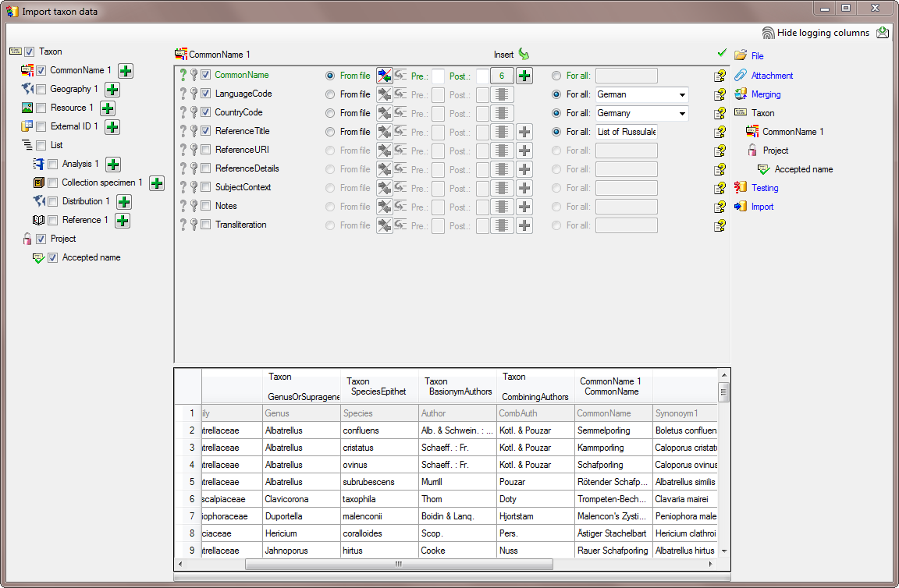The width and height of the screenshot is (899, 588).
Task: Click the green plus in the ReferenceTitle row
Action: coord(524,132)
